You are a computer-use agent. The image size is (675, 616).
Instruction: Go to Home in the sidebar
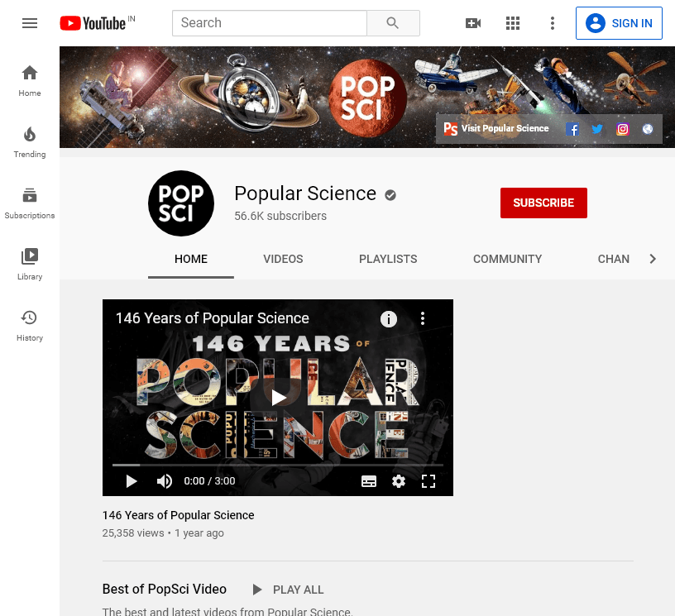click(x=30, y=81)
